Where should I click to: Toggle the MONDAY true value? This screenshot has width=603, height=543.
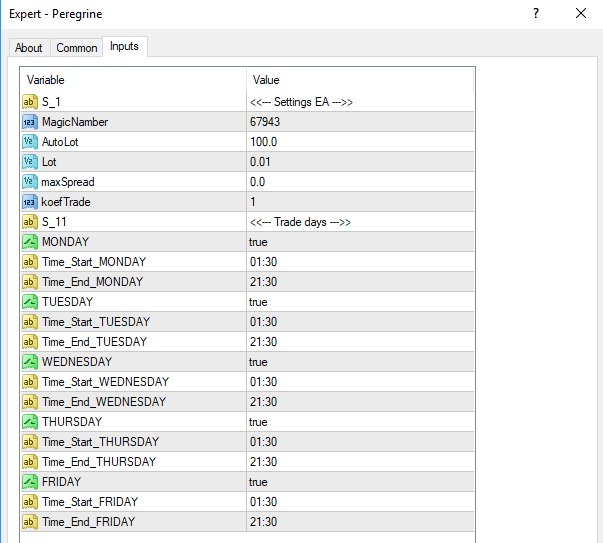click(258, 242)
